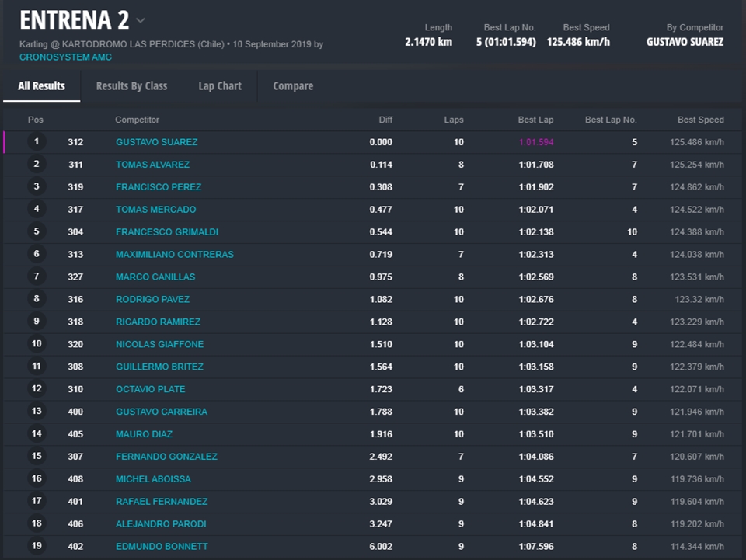Viewport: 746px width, 560px height.
Task: Open MAXIMILIANO CONTRERAS competitor link
Action: pos(174,255)
